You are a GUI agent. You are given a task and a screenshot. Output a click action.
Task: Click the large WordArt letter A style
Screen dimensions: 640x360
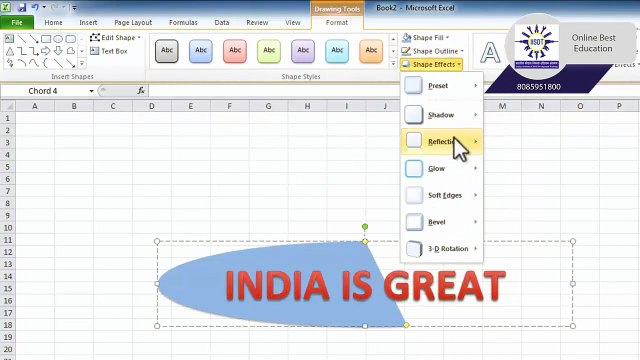(490, 52)
